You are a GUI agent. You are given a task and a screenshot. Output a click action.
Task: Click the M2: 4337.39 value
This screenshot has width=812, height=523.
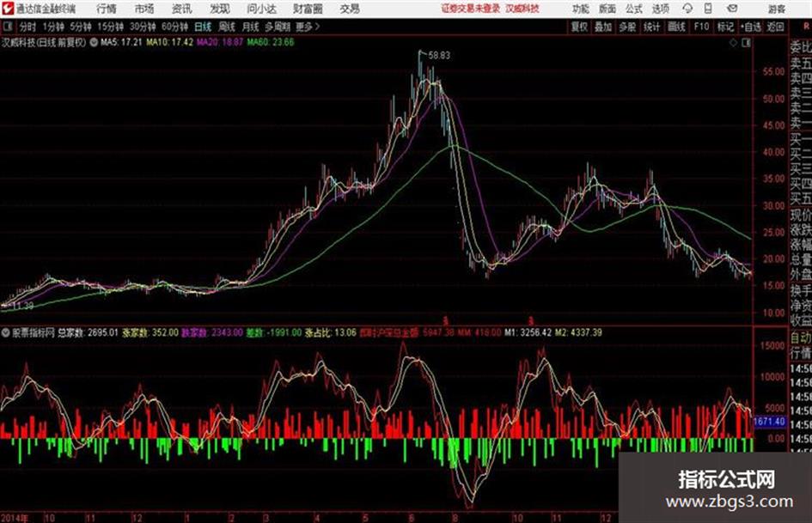578,332
